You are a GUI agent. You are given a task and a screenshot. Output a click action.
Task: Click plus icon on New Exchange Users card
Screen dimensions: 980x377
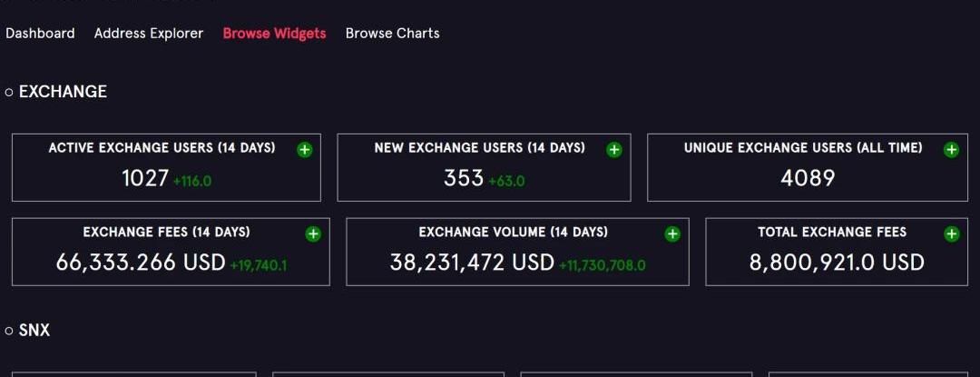[614, 150]
